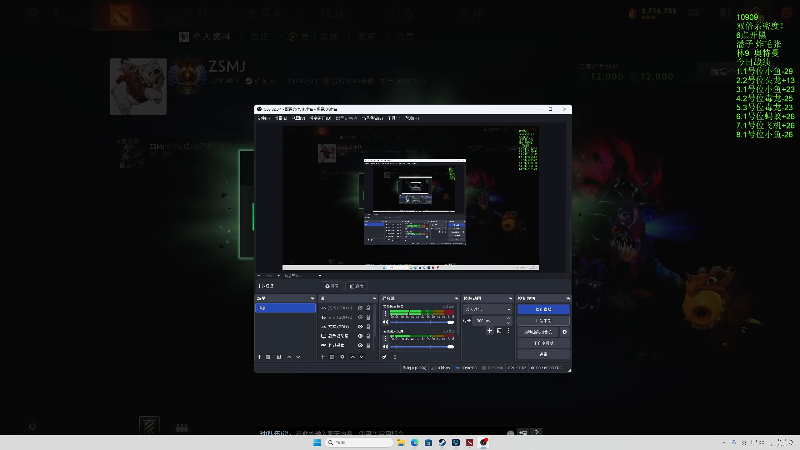Toggle visibility eye of third source row
The width and height of the screenshot is (800, 450).
coord(360,327)
